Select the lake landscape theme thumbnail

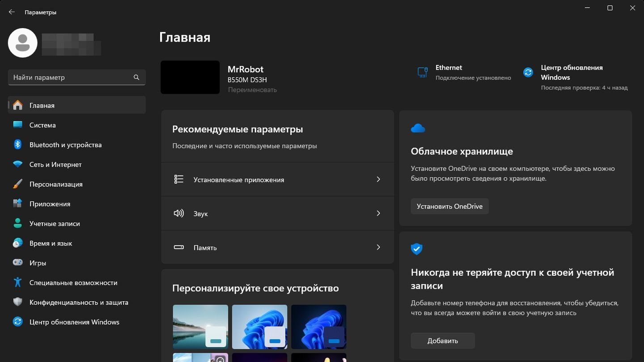pyautogui.click(x=200, y=327)
